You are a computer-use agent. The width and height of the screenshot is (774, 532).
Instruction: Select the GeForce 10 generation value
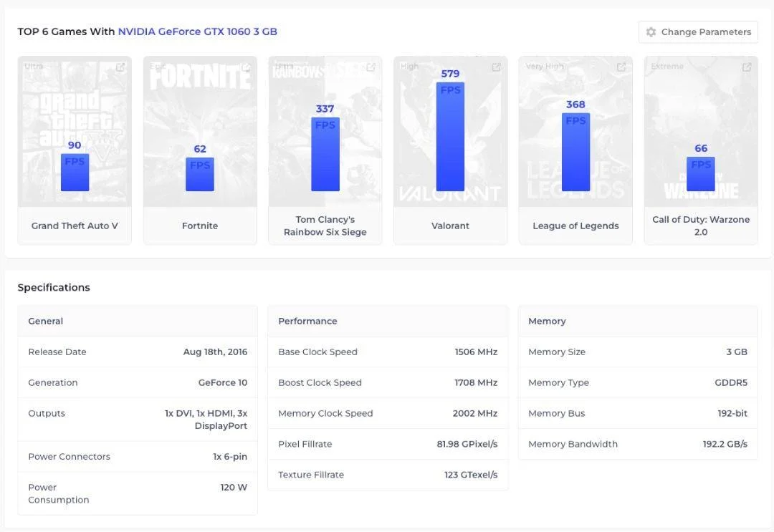tap(223, 382)
